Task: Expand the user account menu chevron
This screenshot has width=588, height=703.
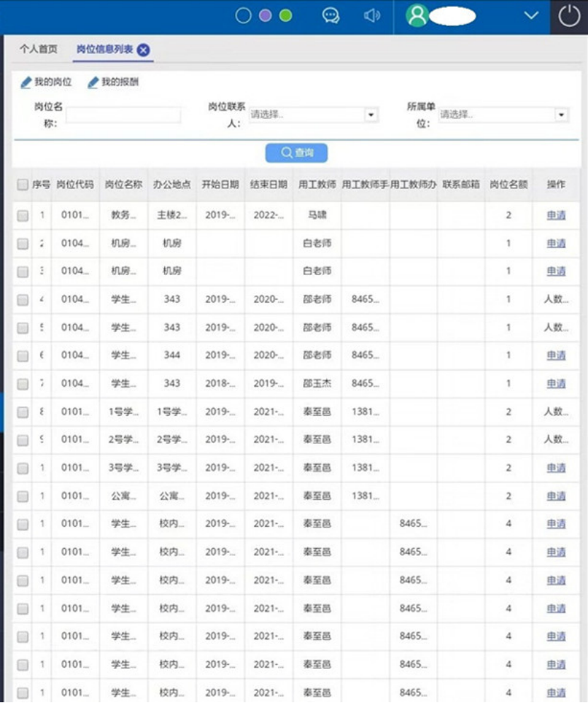Action: (531, 16)
